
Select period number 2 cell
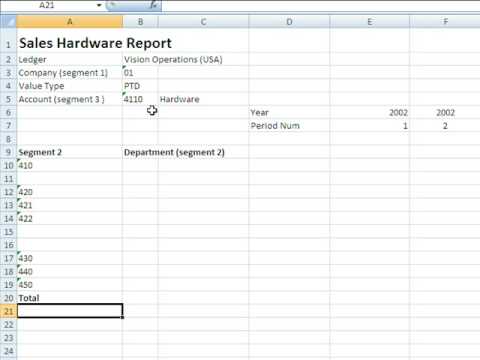[x=445, y=126]
